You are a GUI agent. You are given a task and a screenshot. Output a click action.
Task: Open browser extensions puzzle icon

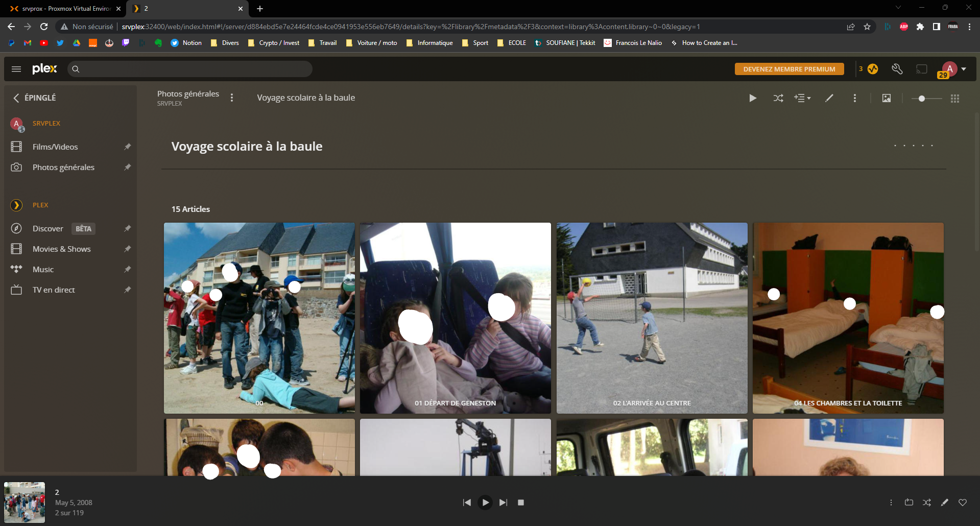[x=920, y=27]
